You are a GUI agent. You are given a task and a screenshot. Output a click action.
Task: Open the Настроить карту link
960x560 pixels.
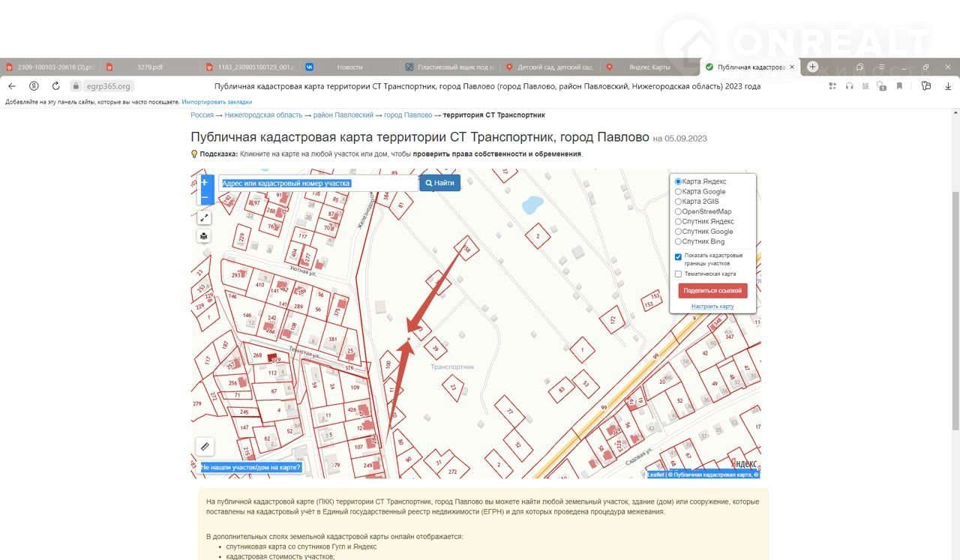coord(712,307)
